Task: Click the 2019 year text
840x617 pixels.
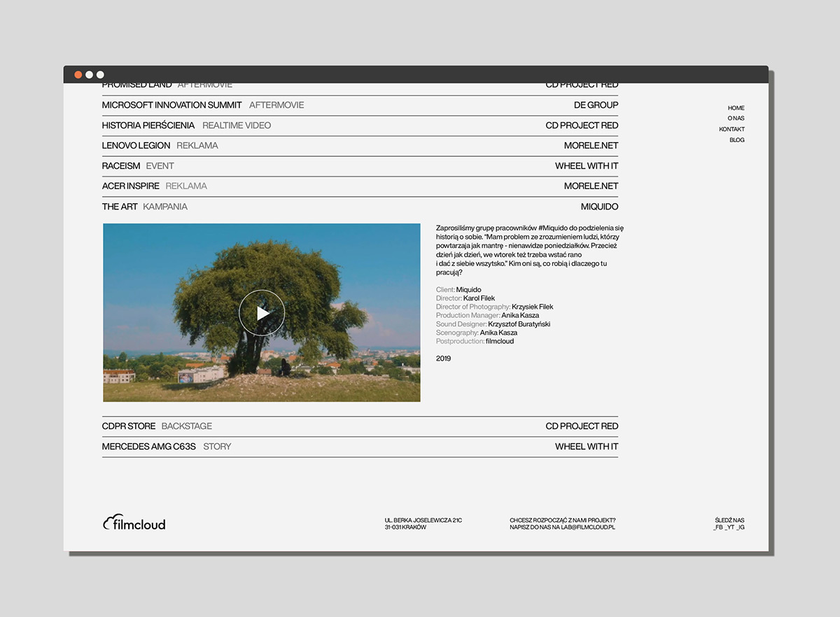Action: (443, 359)
